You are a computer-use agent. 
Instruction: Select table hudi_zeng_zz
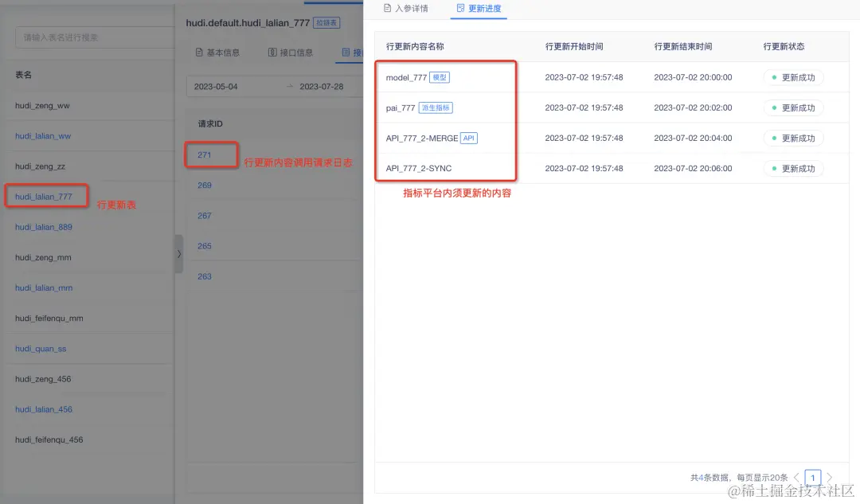pyautogui.click(x=40, y=166)
